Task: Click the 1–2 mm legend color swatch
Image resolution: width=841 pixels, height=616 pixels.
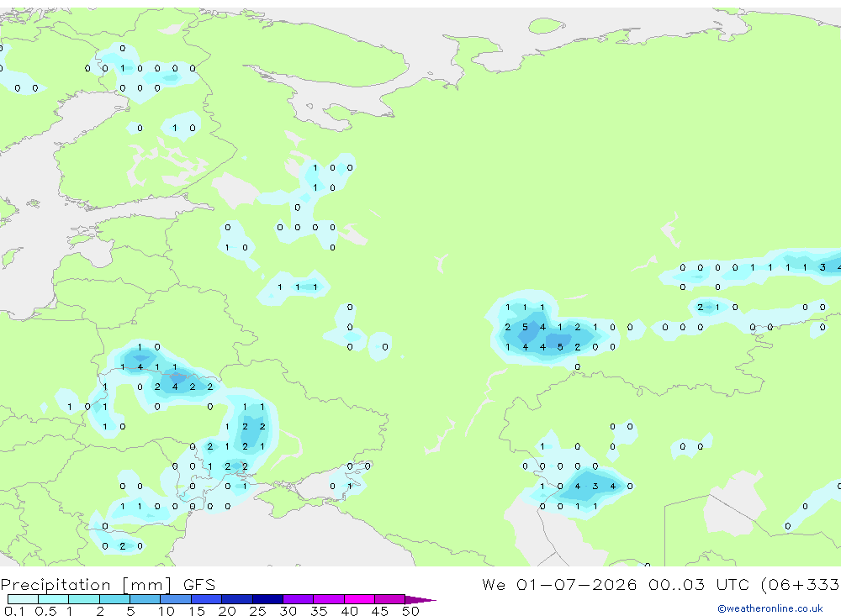Action: [84, 599]
